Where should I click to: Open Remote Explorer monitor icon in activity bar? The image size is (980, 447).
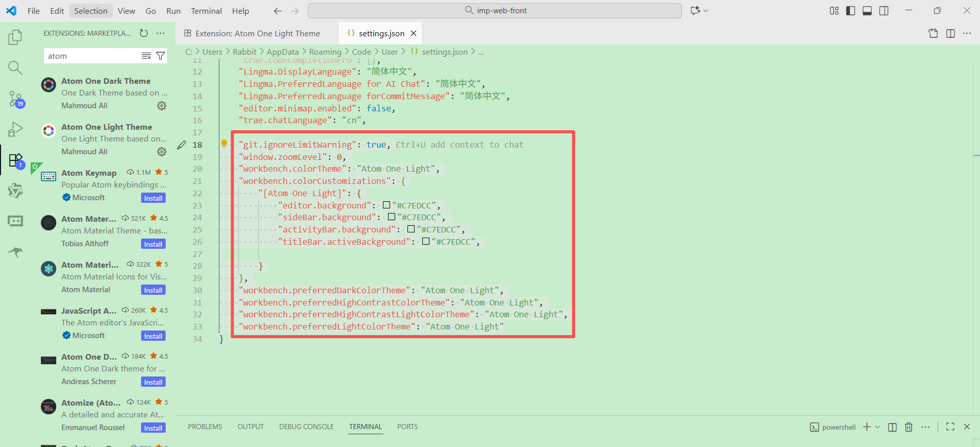point(15,221)
